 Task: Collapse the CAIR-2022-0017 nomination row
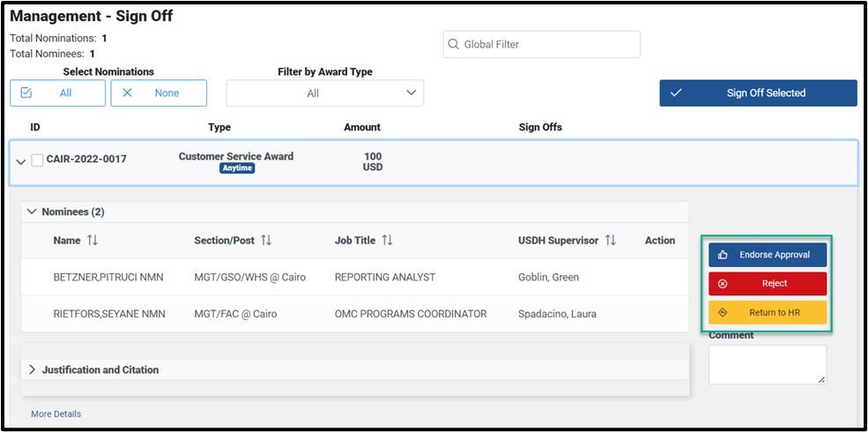(21, 161)
